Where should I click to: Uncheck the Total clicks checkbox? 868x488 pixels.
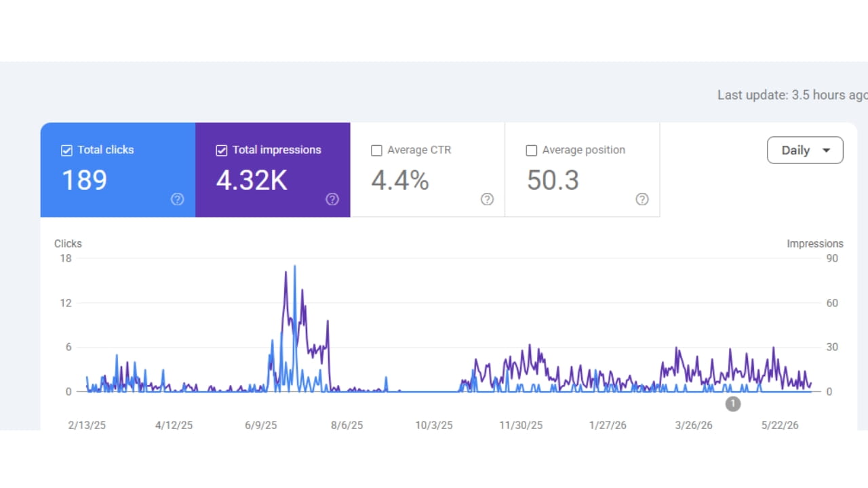[x=66, y=150]
